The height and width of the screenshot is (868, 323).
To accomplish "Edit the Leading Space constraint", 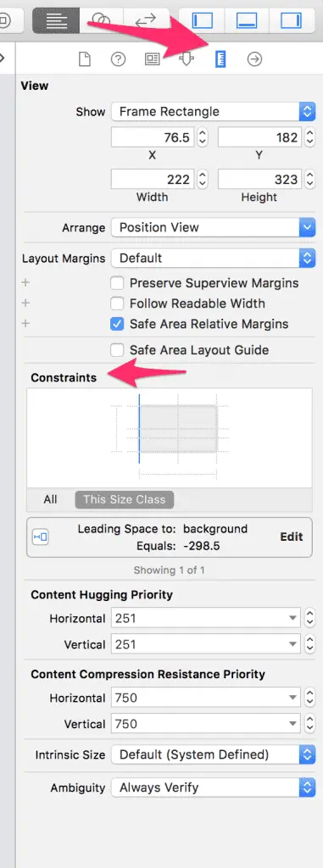I will (x=292, y=537).
